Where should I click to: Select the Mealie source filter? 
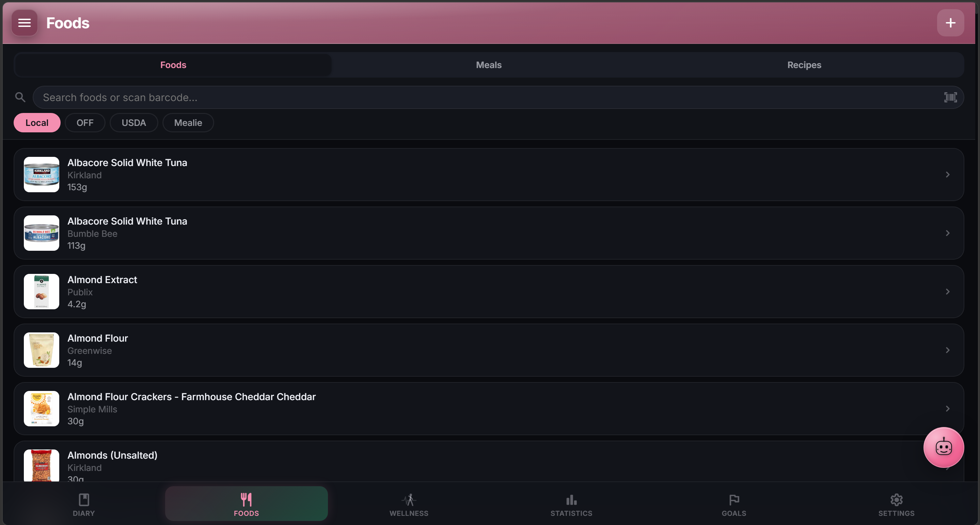(188, 123)
